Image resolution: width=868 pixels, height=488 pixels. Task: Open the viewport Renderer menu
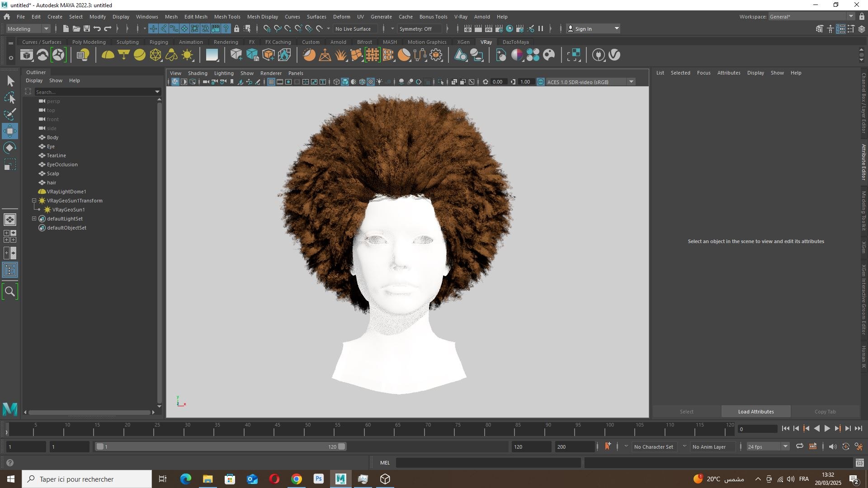click(271, 73)
